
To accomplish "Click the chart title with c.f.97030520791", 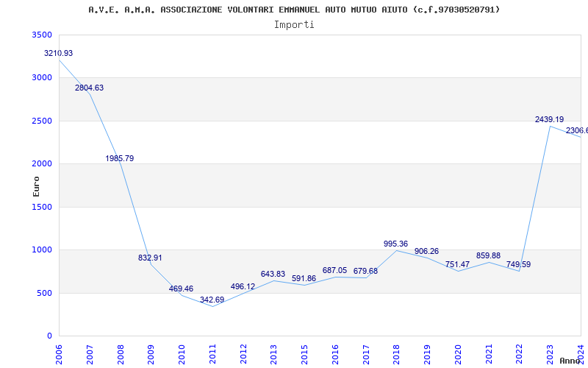I will pos(294,10).
